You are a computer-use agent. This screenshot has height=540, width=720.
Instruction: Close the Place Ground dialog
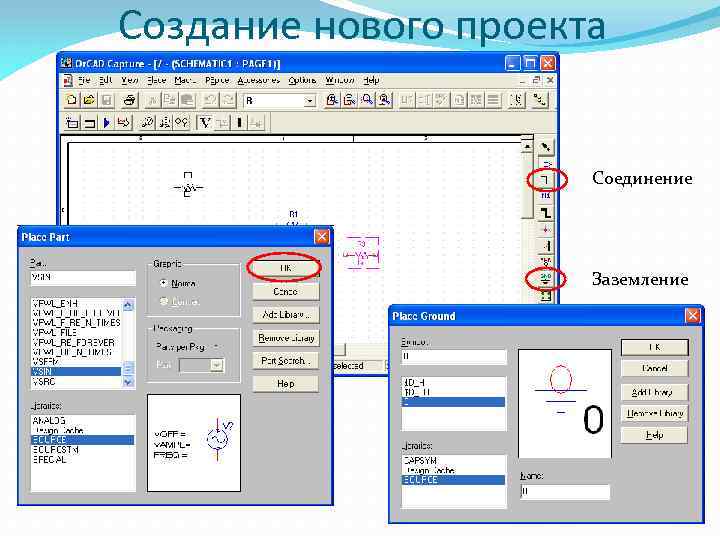pyautogui.click(x=692, y=315)
